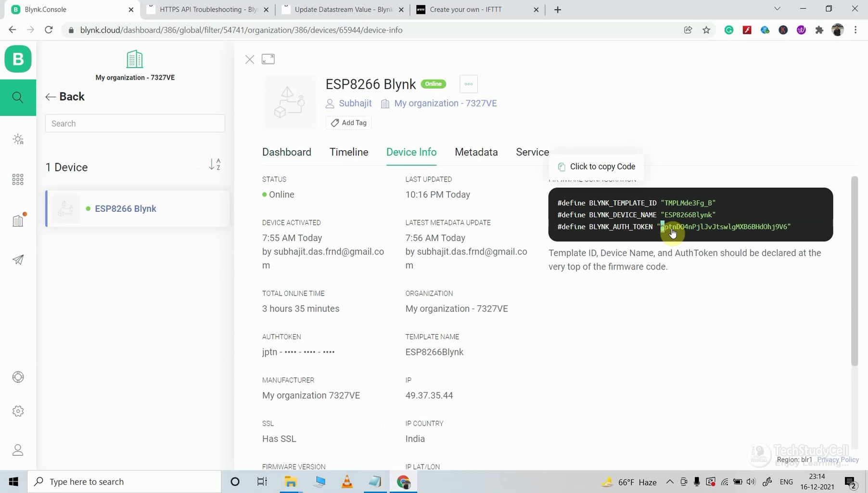This screenshot has width=868, height=493.
Task: Open messages via the paper plane icon
Action: [18, 260]
